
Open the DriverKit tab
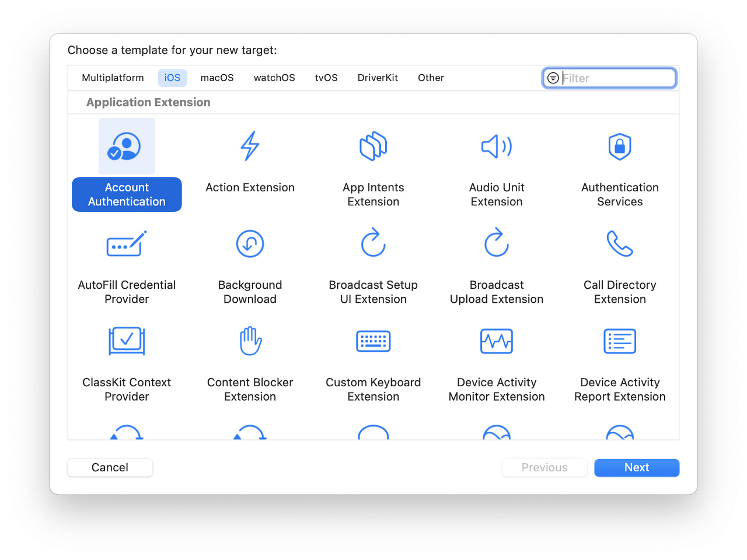point(378,78)
